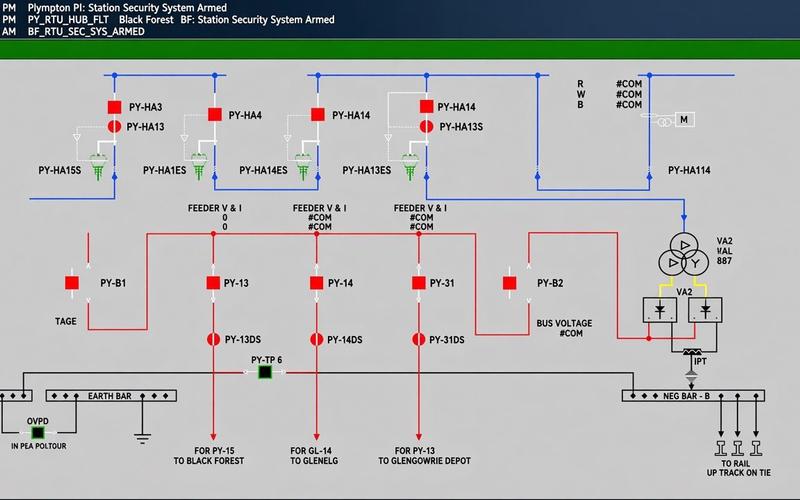Image resolution: width=800 pixels, height=500 pixels.
Task: Click the W phase #COM value
Action: (629, 94)
